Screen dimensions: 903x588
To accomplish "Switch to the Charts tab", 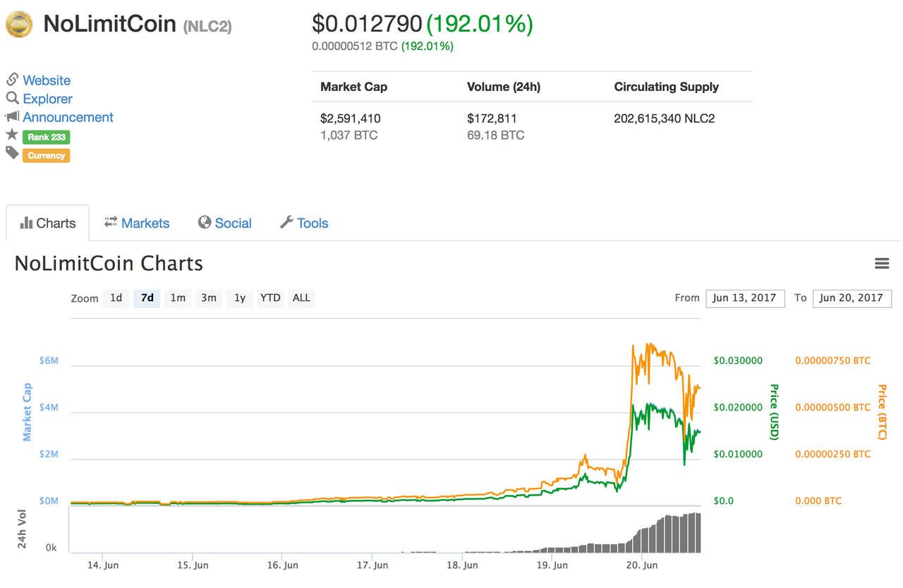I will point(47,223).
